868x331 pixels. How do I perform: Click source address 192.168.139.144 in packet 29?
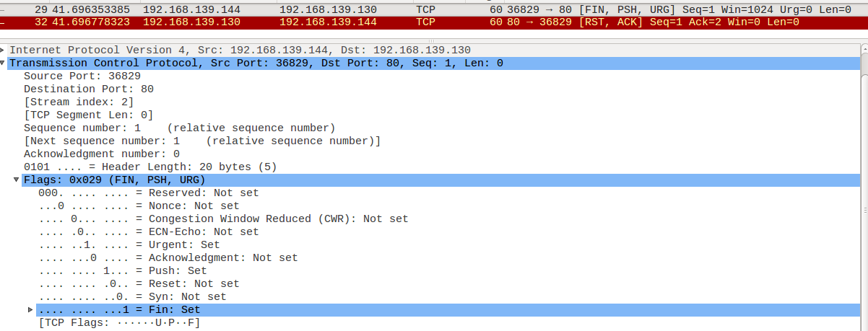[x=191, y=10]
